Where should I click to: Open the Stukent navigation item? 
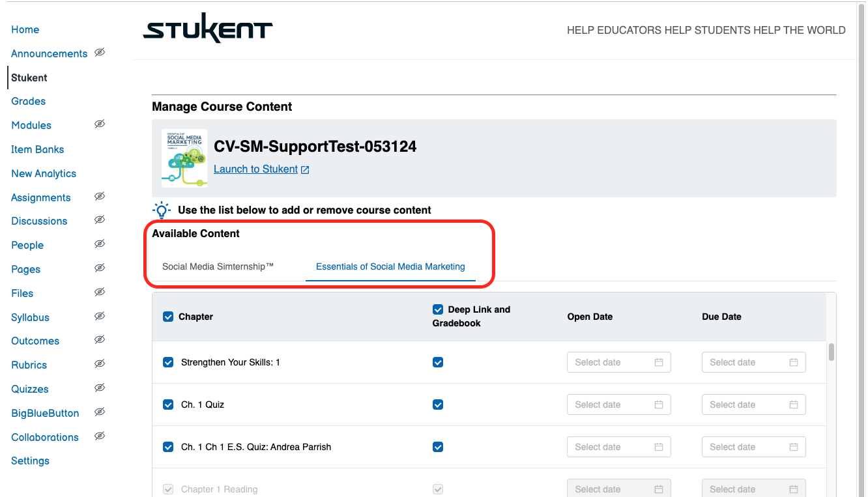tap(29, 78)
